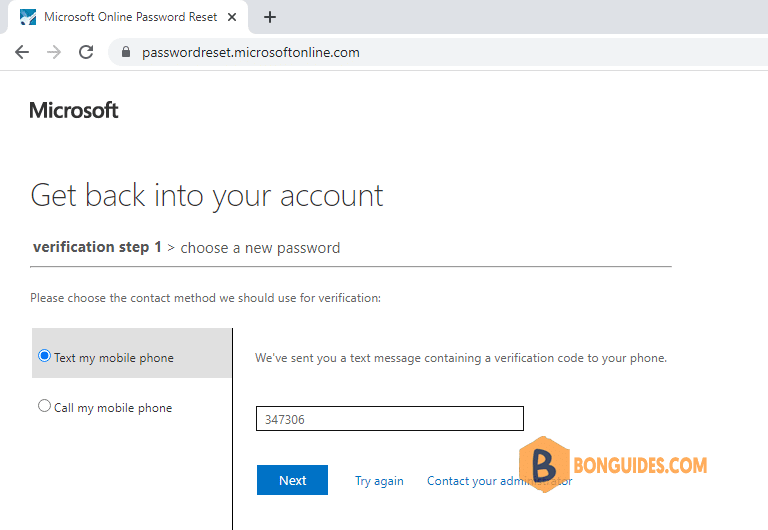The width and height of the screenshot is (768, 530).
Task: Click the tab favicon of Password Reset
Action: pyautogui.click(x=28, y=17)
